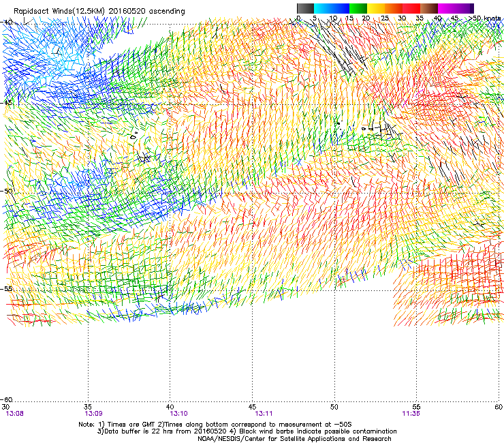504x443 pixels.
Task: Click the '0' label under the color bar
Action: [x=298, y=18]
